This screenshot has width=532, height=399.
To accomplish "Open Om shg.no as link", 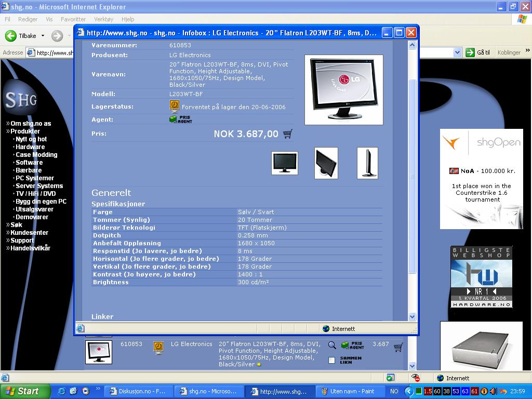I will (x=31, y=124).
